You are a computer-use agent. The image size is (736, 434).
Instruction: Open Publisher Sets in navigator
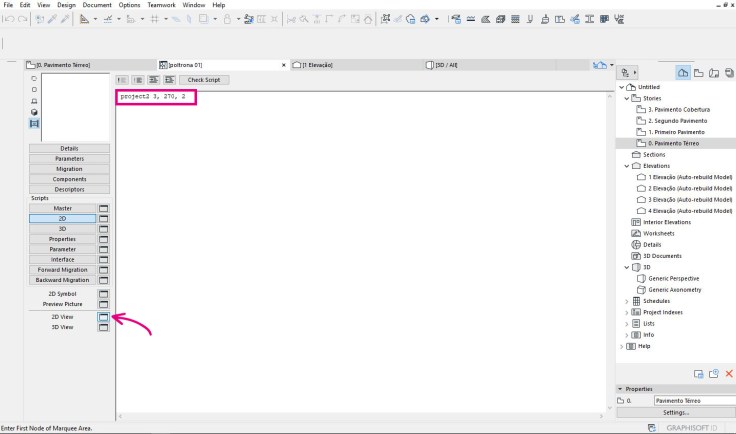point(729,73)
